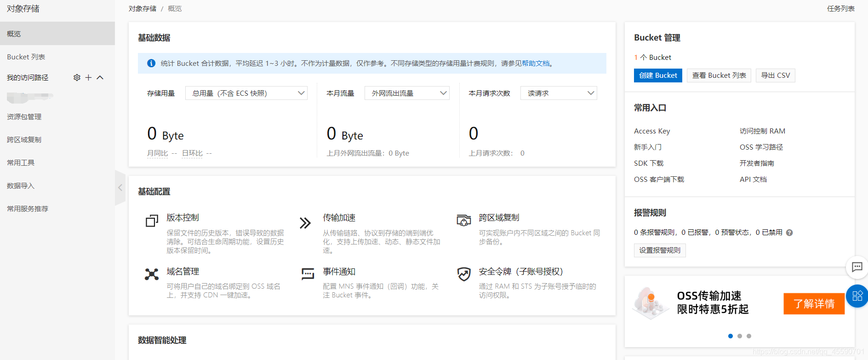Click the 跨区域复制 replication icon
The image size is (868, 360).
463,220
